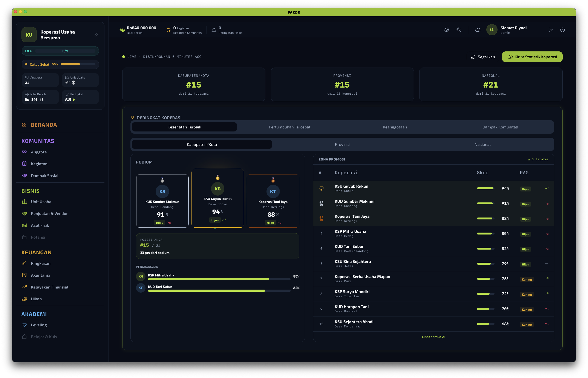Click the Aset Fisik sidebar icon
The image size is (588, 378).
[24, 225]
